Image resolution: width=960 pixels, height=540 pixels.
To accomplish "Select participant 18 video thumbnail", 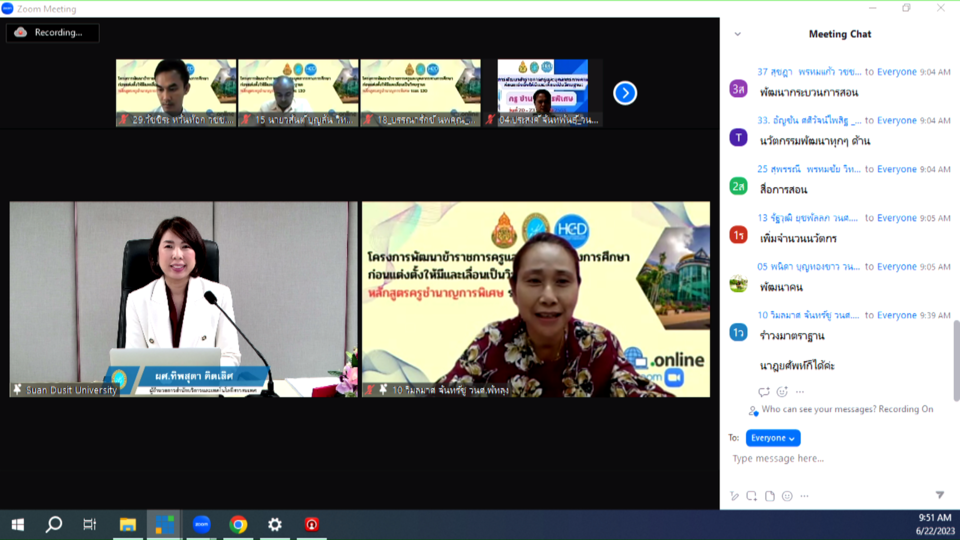I will click(421, 92).
